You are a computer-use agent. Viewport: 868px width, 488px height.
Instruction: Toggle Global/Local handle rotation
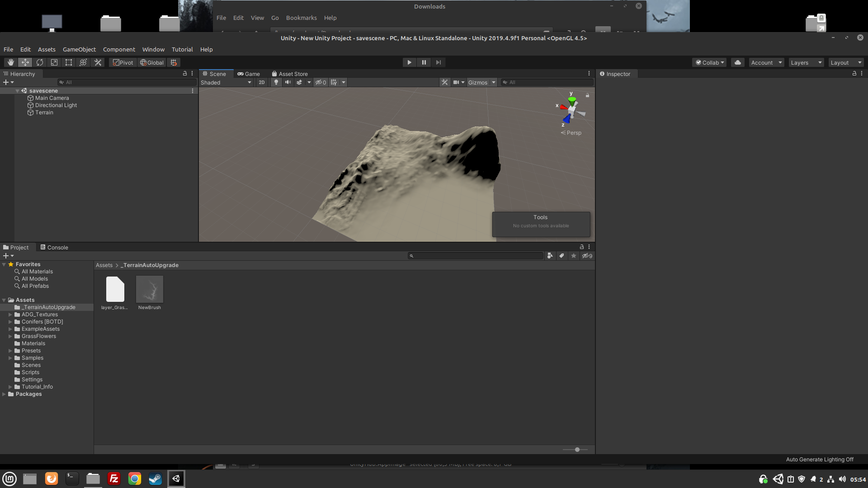[152, 62]
